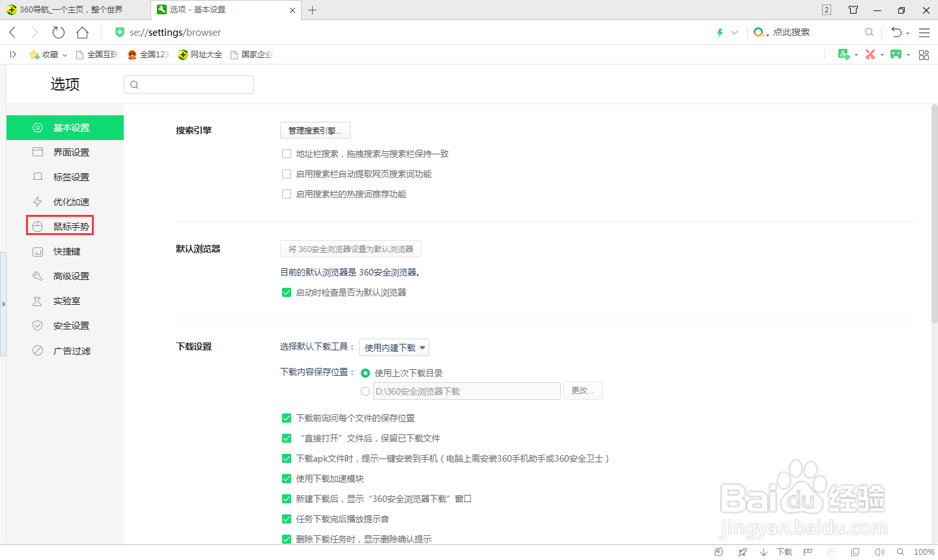Click the green lightning speed mode icon

click(x=720, y=33)
